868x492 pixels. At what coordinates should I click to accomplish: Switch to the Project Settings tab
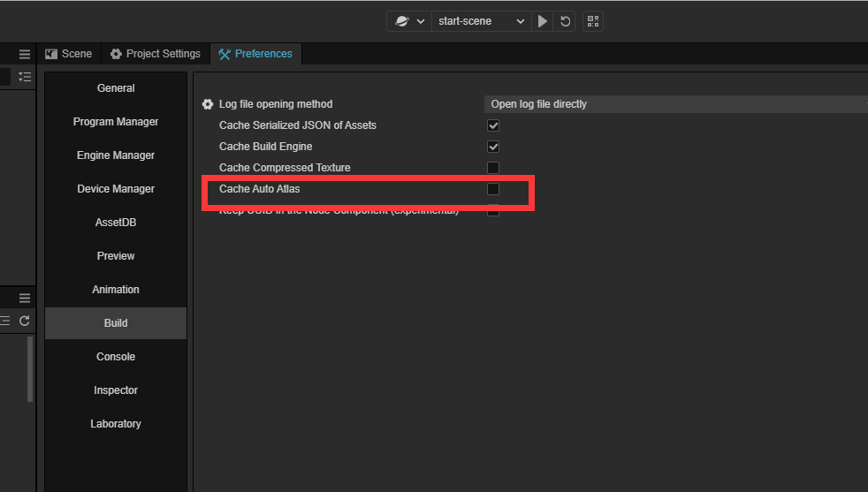156,54
